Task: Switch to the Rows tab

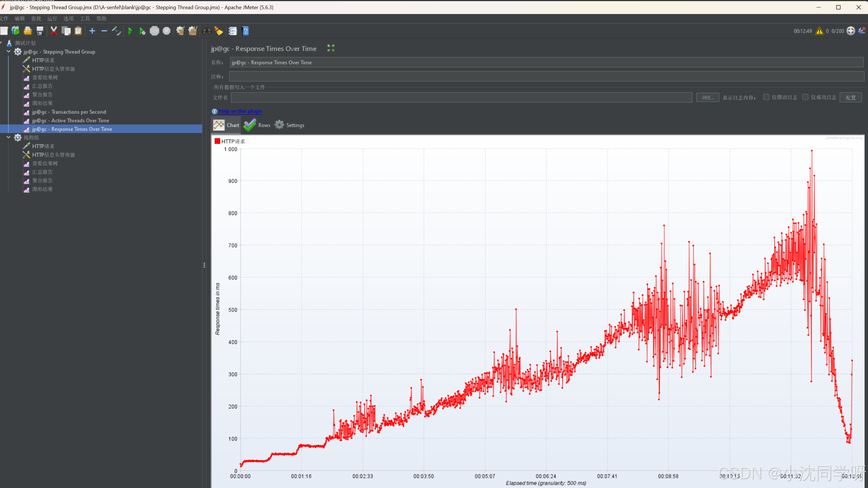Action: [257, 125]
